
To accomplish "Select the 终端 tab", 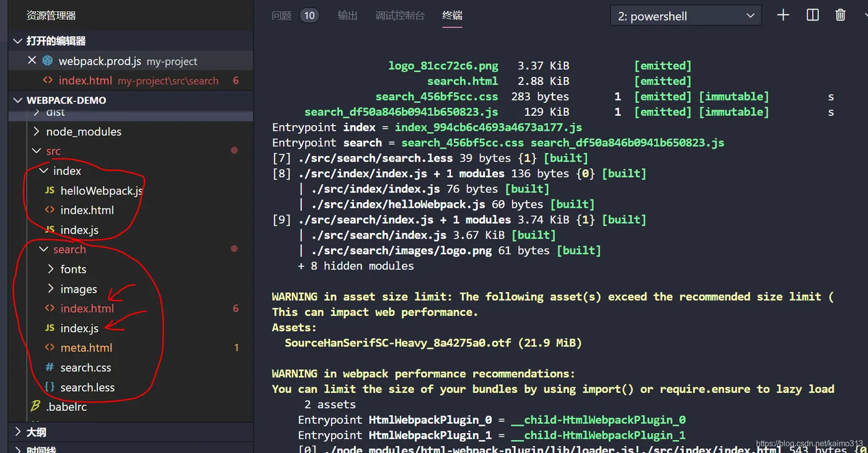I will click(453, 15).
